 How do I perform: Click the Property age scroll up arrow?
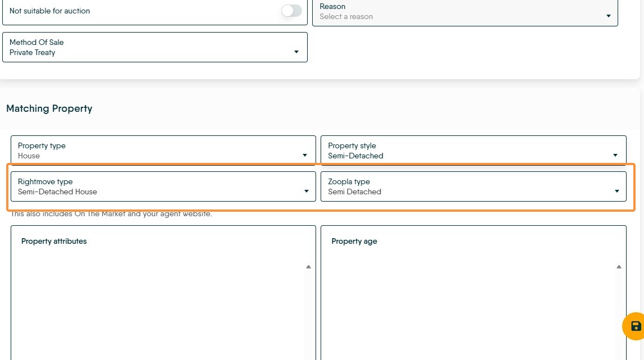619,267
